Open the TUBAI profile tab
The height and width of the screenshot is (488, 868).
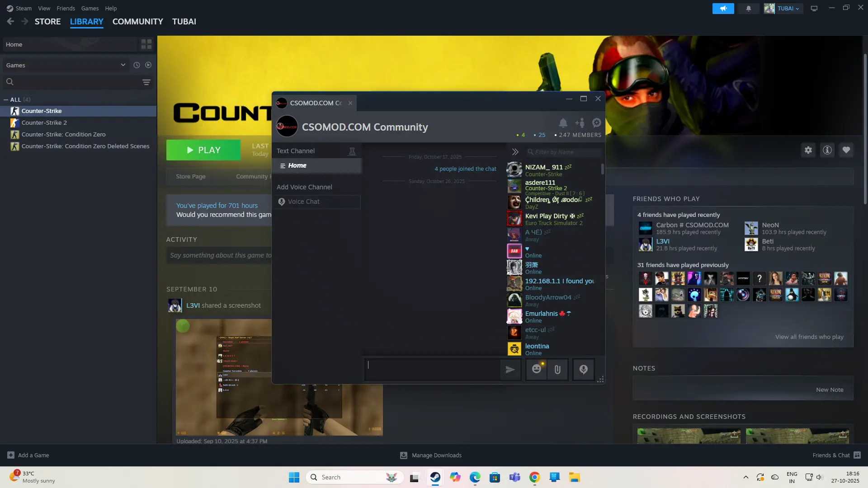tap(184, 21)
